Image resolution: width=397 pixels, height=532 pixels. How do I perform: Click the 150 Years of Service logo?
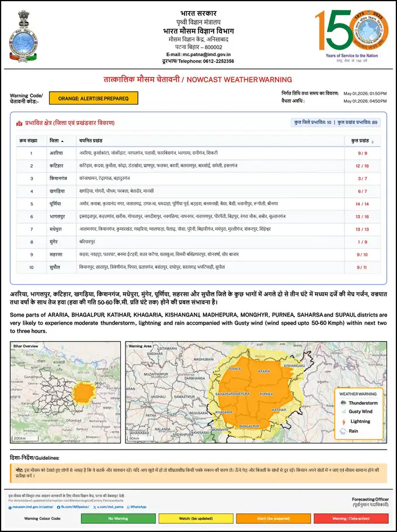click(x=351, y=36)
